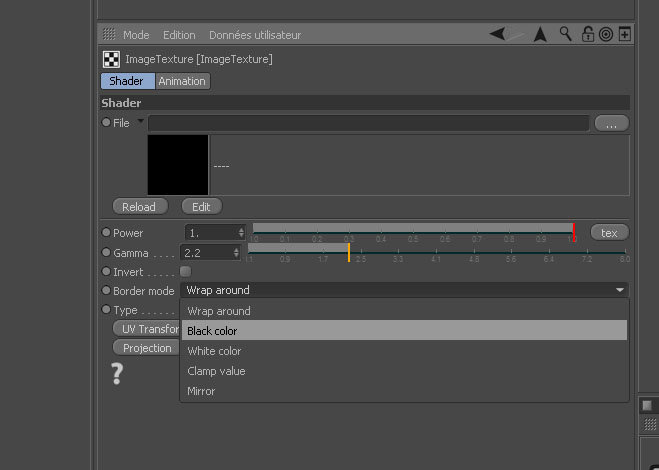Click the grip dots icon beside Mode
659x470 pixels.
tap(109, 34)
